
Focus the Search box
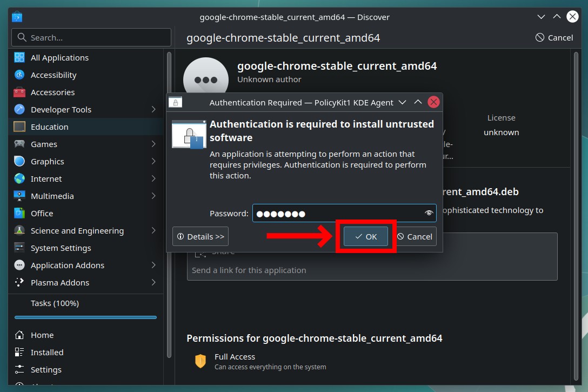pos(91,37)
